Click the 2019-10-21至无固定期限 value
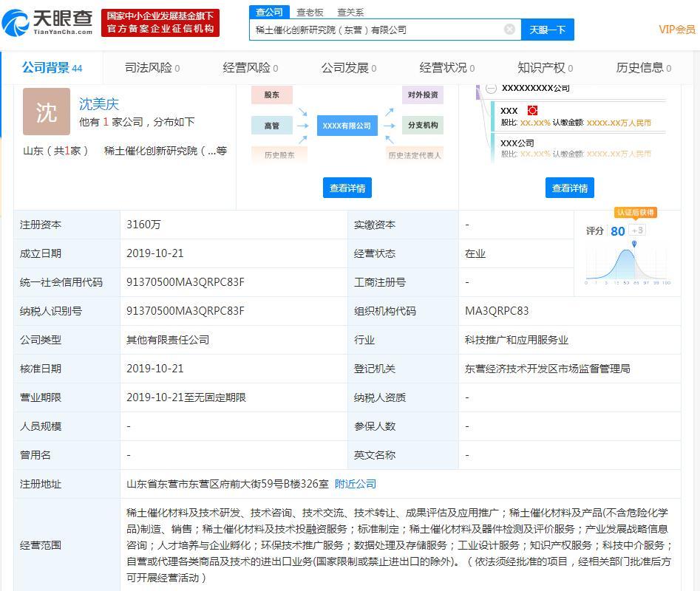Viewport: 700px width, 591px height. click(186, 397)
